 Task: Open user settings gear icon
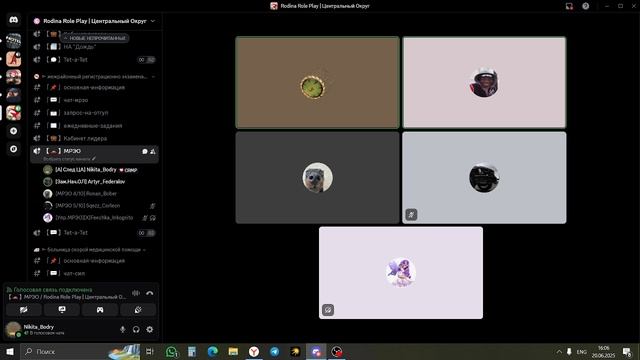click(x=150, y=329)
